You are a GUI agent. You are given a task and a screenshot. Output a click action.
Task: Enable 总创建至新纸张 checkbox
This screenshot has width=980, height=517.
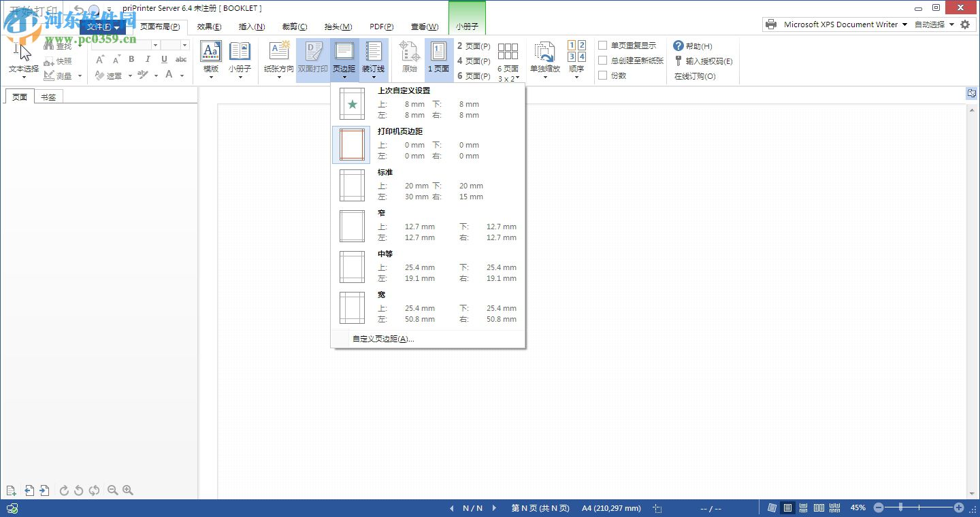point(602,61)
